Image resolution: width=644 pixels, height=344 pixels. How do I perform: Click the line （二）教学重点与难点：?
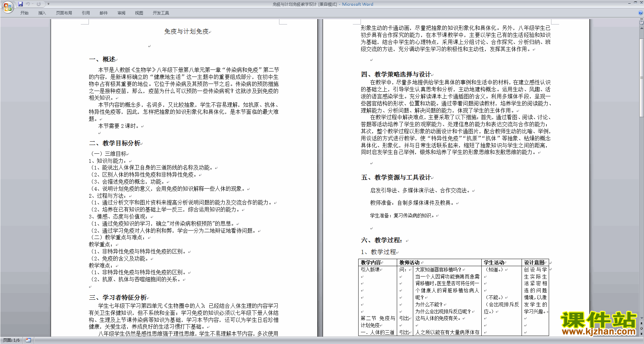117,238
